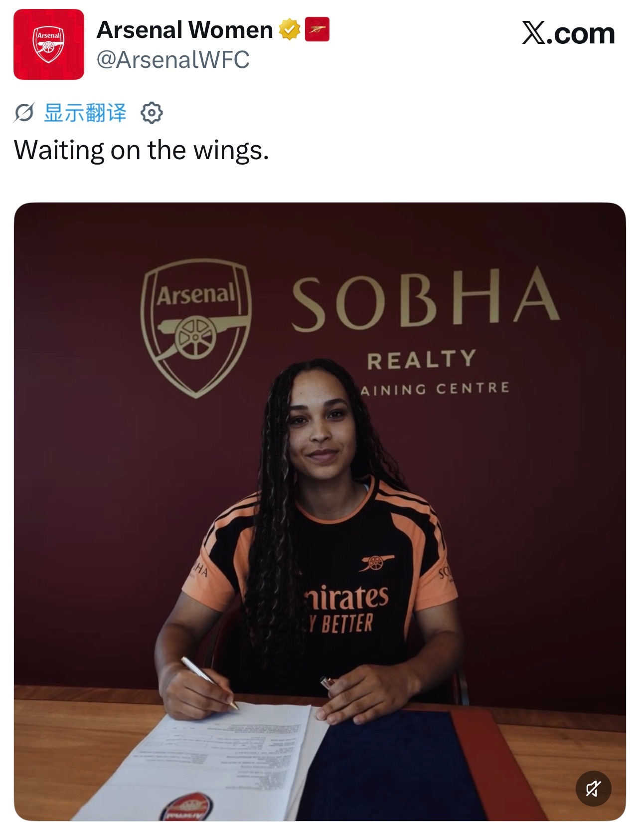Open translation settings gear icon
The height and width of the screenshot is (840, 640).
point(152,113)
